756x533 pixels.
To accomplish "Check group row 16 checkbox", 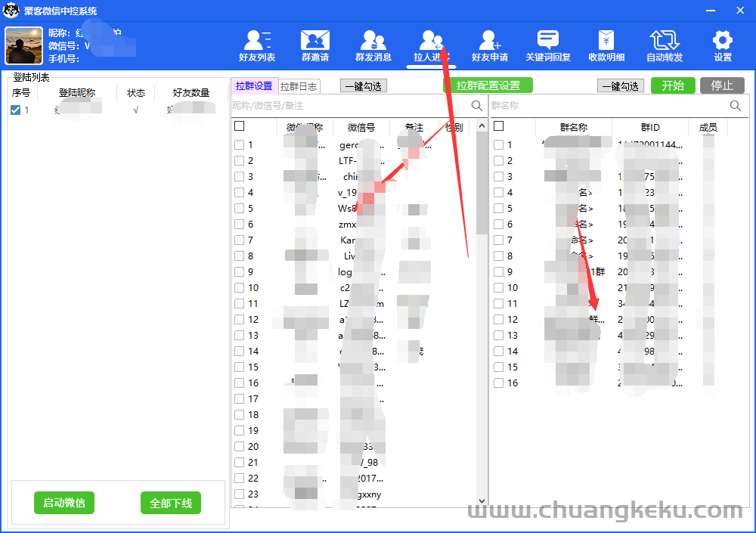I will [x=498, y=383].
